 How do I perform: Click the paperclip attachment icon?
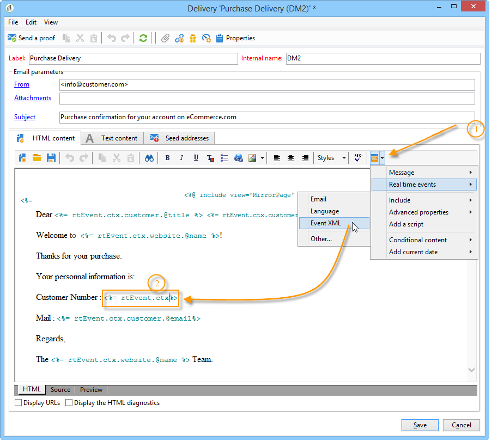tap(165, 38)
